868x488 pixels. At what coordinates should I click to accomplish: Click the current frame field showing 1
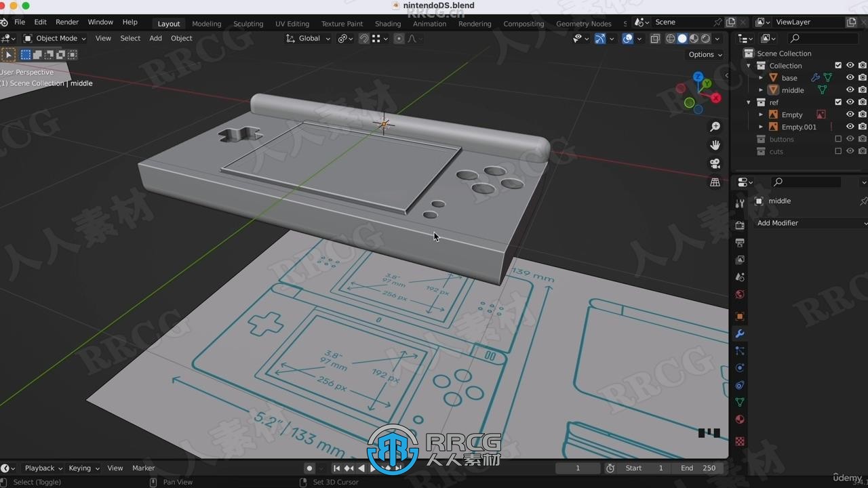(x=578, y=468)
